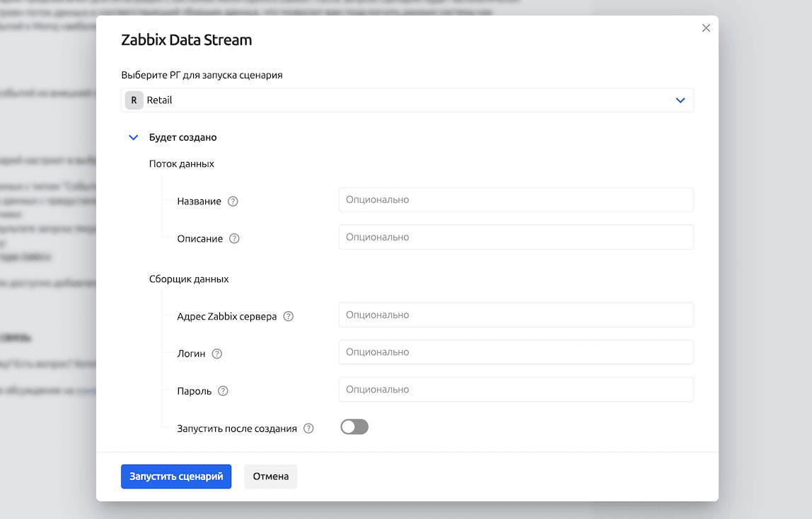The width and height of the screenshot is (812, 519).
Task: Focus the Адрес Zabbix сервера field
Action: [x=516, y=315]
